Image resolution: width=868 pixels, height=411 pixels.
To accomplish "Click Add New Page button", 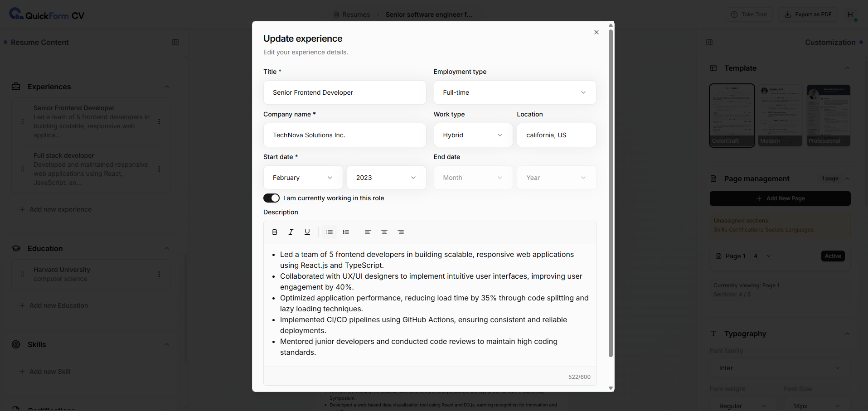I will pyautogui.click(x=780, y=198).
